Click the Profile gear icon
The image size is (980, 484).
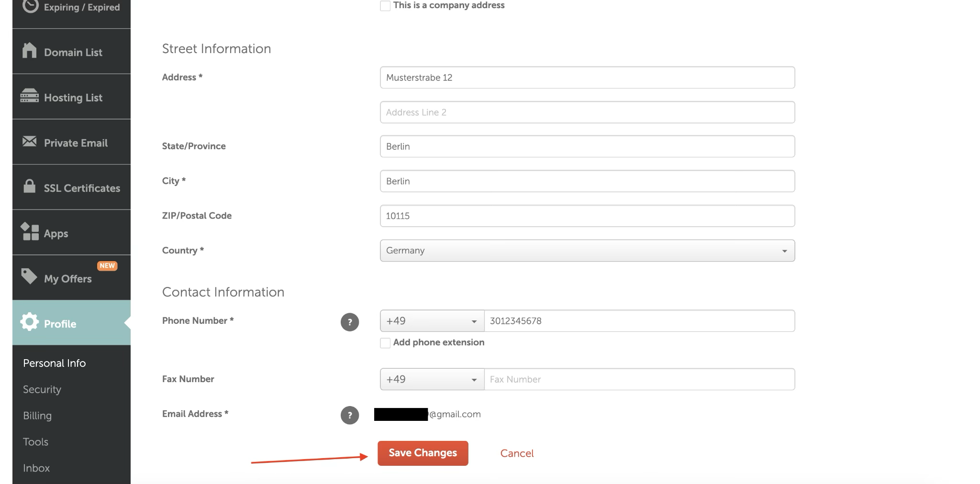[x=29, y=322]
